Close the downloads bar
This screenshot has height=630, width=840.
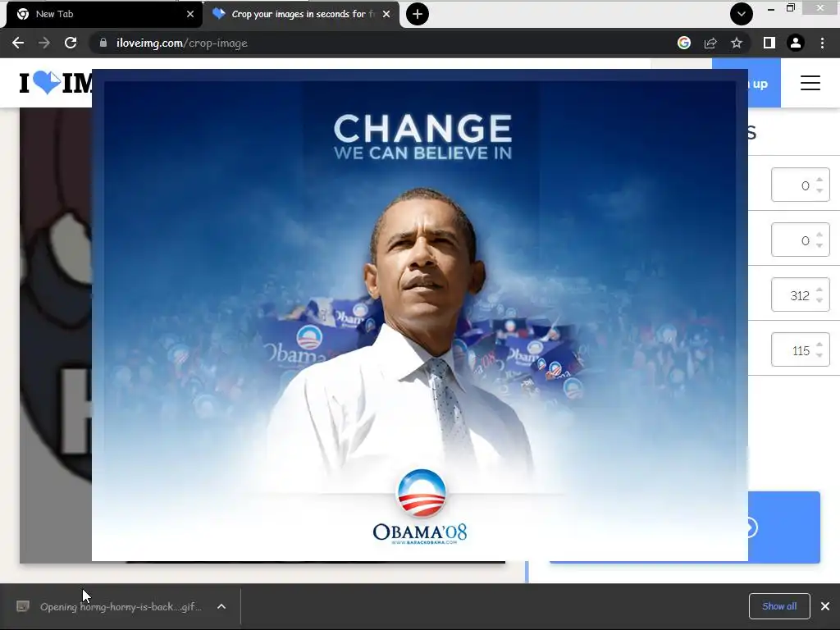825,606
